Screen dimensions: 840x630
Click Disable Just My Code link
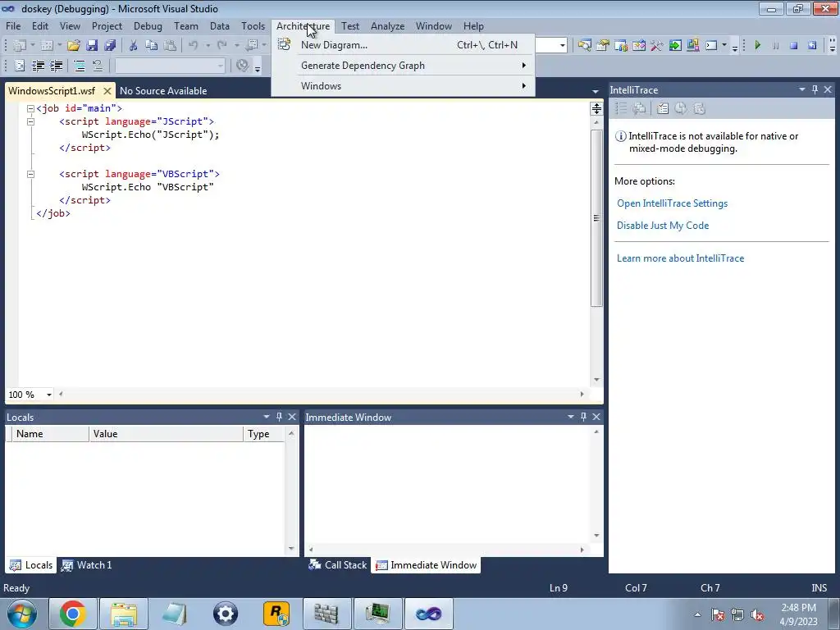pyautogui.click(x=663, y=226)
